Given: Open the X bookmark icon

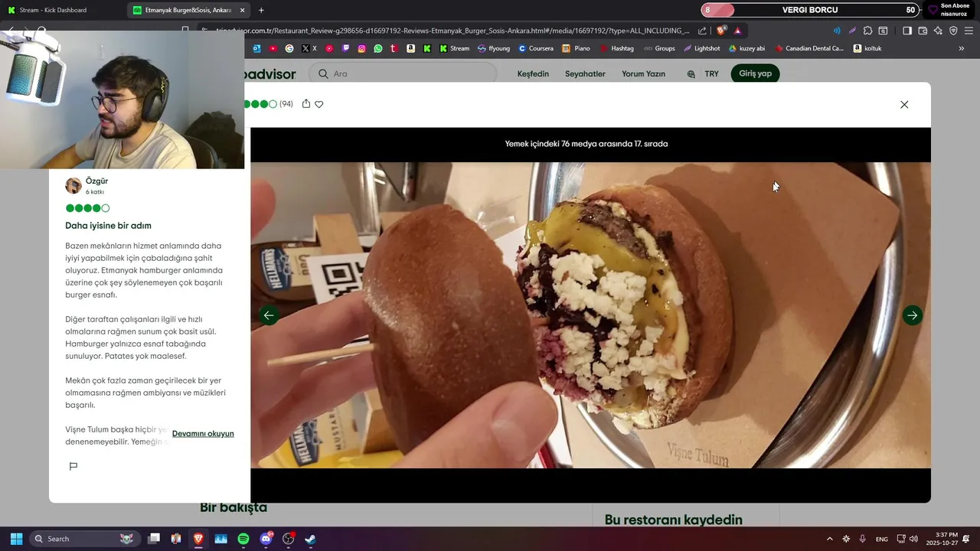Looking at the screenshot, I should [309, 48].
